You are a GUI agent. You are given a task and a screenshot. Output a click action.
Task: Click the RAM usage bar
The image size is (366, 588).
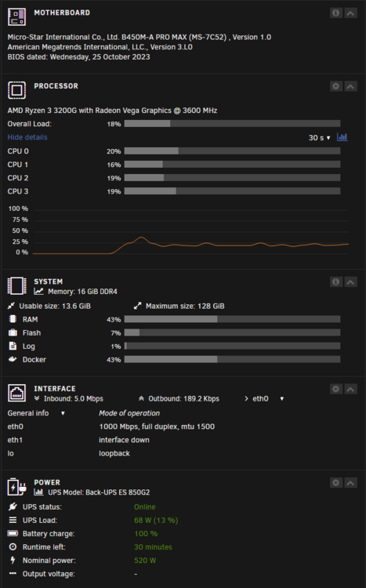click(232, 320)
